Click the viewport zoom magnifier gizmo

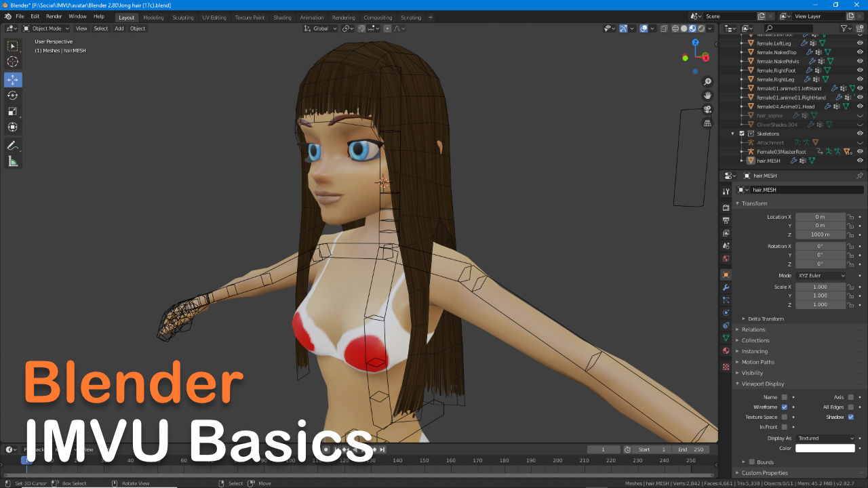point(708,82)
